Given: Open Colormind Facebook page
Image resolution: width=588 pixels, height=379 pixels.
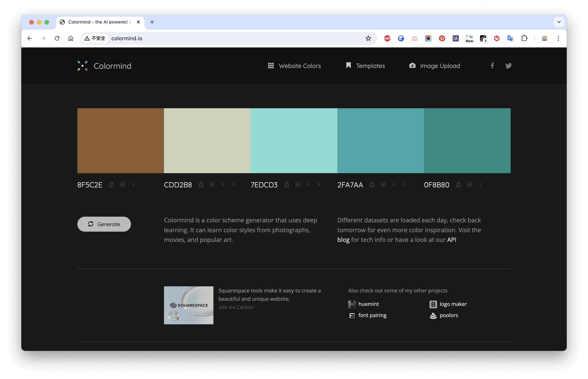Looking at the screenshot, I should pyautogui.click(x=492, y=66).
